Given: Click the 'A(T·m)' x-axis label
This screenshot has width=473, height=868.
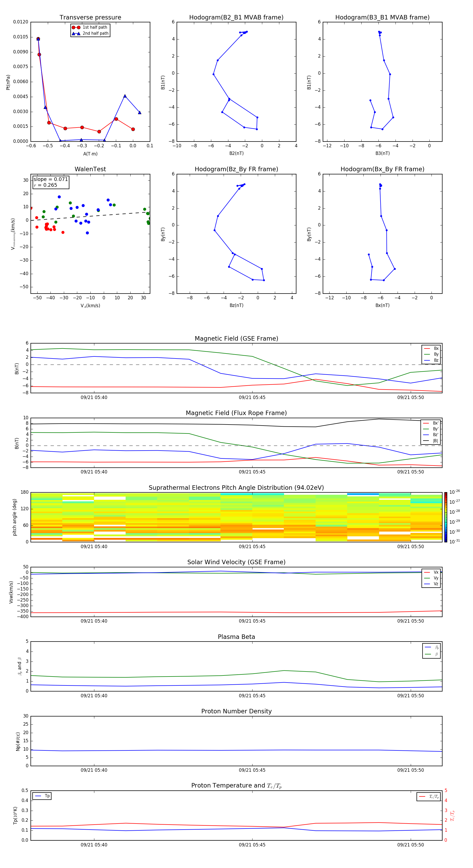Looking at the screenshot, I should tap(90, 154).
